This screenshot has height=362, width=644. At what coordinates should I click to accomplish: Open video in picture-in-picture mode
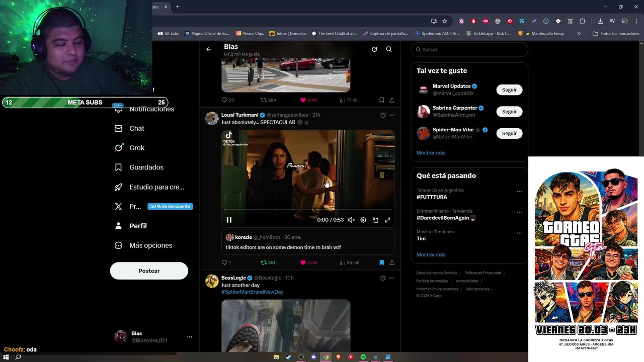click(x=375, y=220)
